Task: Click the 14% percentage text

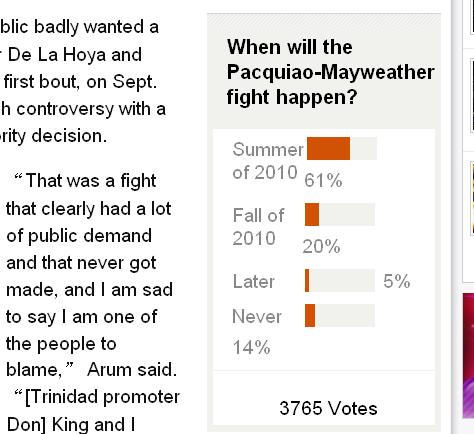Action: coord(251,347)
